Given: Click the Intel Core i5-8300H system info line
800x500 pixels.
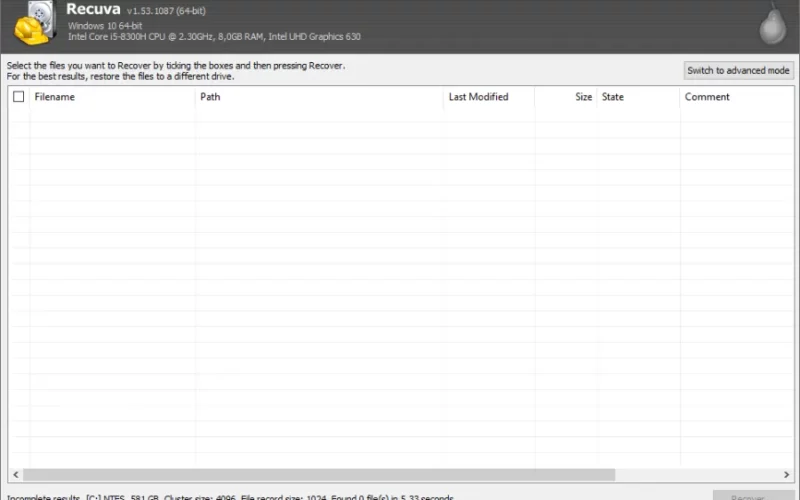Looking at the screenshot, I should click(x=214, y=37).
